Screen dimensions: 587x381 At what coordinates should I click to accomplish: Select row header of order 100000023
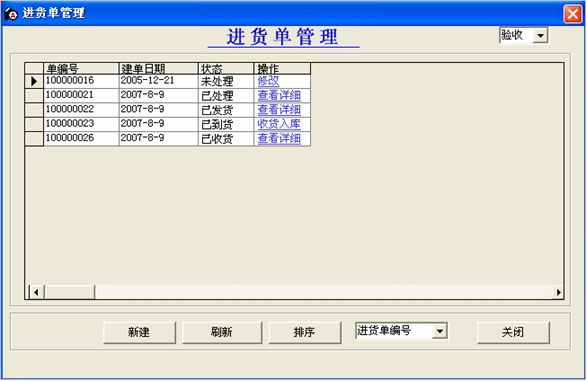point(34,124)
